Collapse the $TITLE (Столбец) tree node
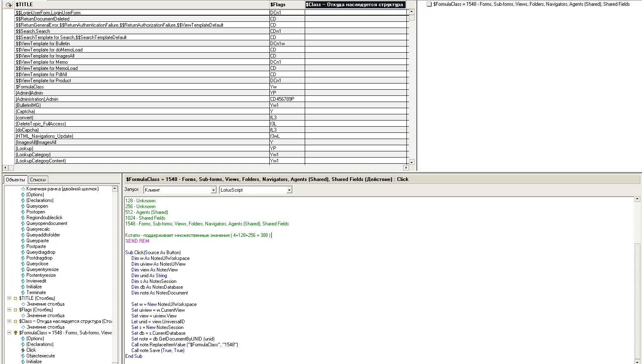Screen dimensions: 642x364 [x=9, y=298]
